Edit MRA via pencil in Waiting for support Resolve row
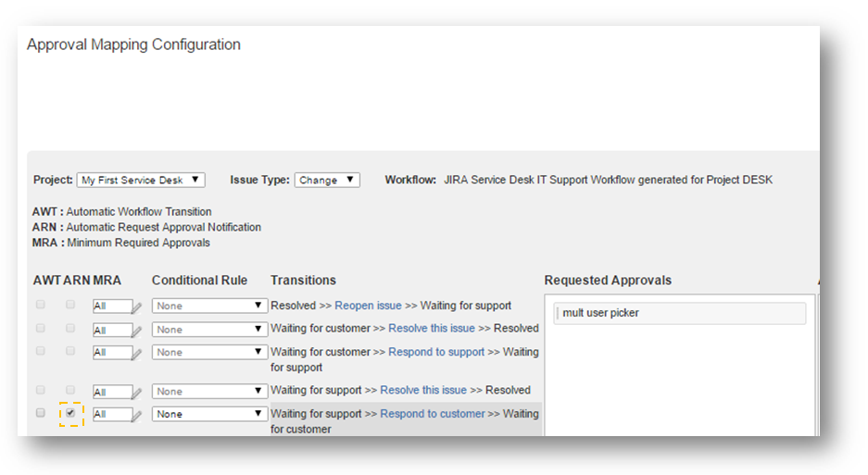 [x=137, y=393]
